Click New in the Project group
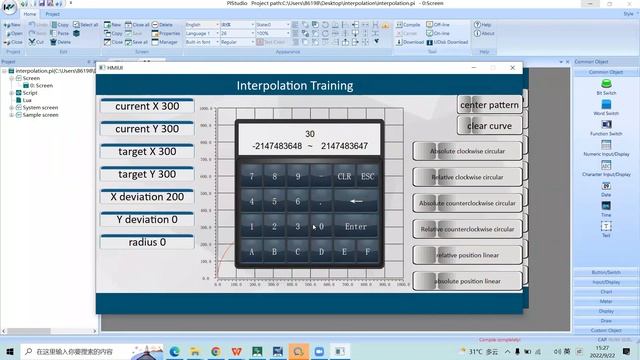640x360 pixels. click(12, 24)
